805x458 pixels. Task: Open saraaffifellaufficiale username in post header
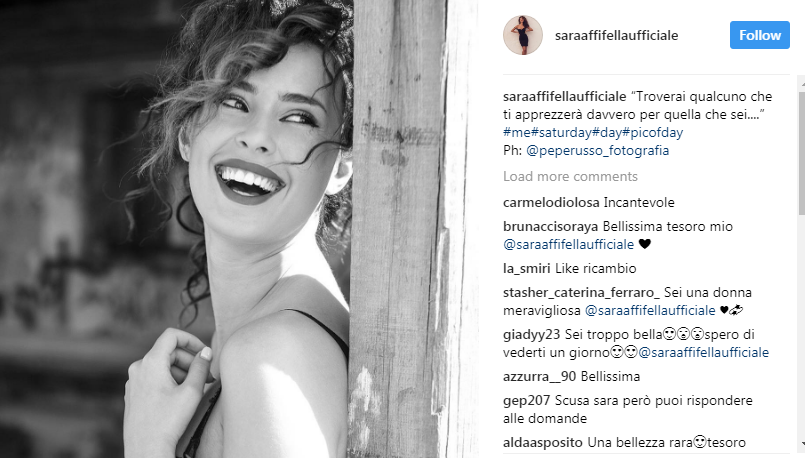[616, 35]
